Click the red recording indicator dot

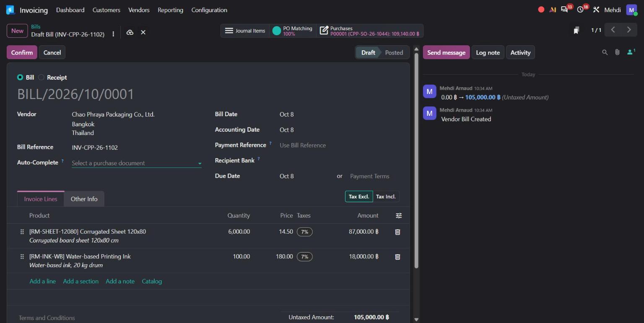pos(541,10)
